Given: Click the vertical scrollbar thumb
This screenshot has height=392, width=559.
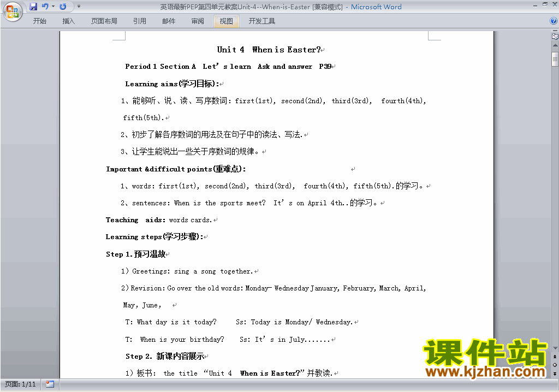Looking at the screenshot, I should click(555, 59).
